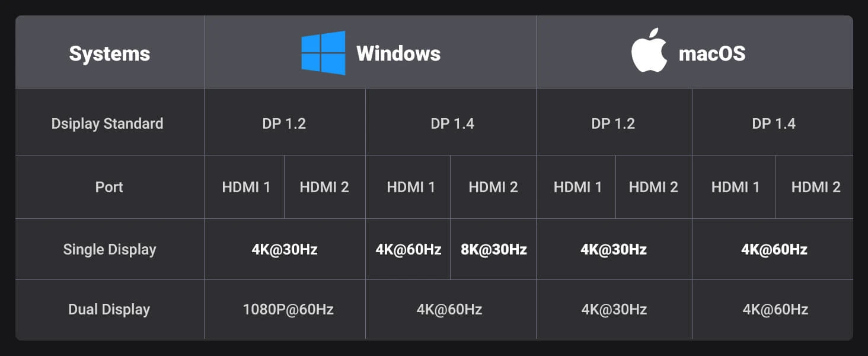Select DP 1.4 under the macOS column
The height and width of the screenshot is (356, 868).
(x=774, y=124)
